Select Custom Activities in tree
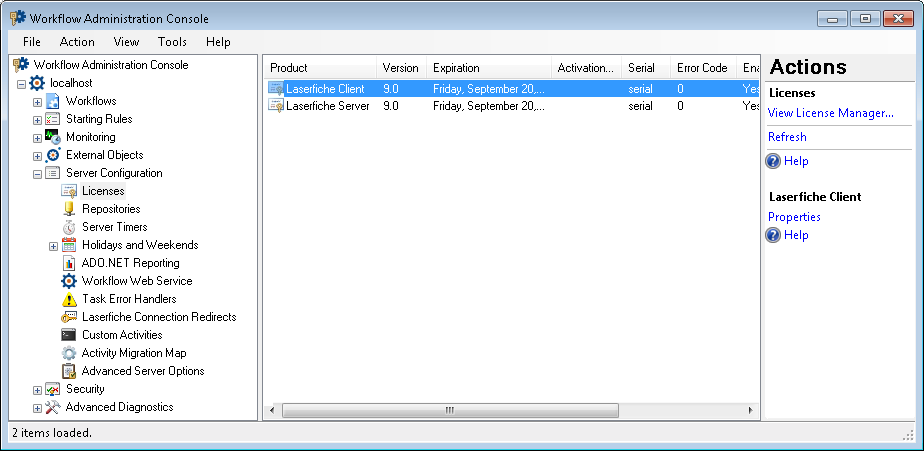This screenshot has height=451, width=924. (x=122, y=335)
